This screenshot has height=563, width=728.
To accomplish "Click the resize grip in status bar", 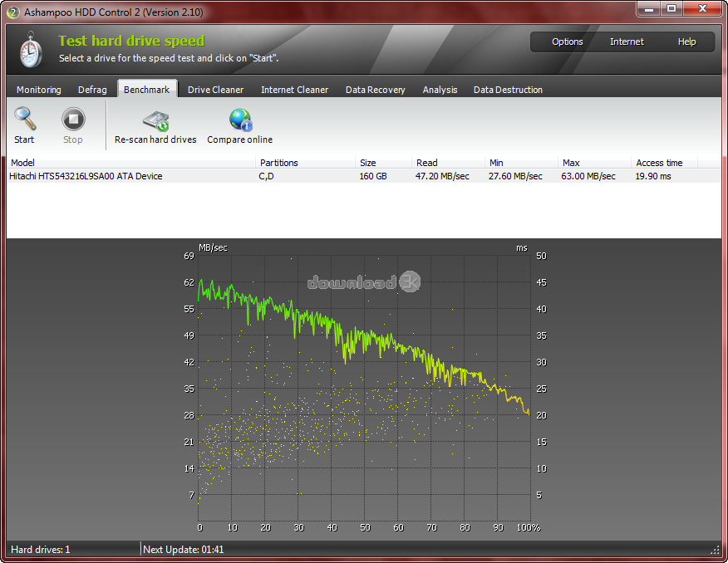I will (x=715, y=550).
